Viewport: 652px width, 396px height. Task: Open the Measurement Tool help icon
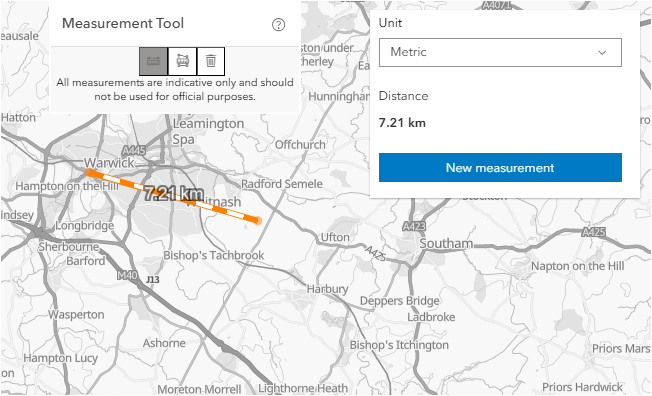[x=278, y=25]
